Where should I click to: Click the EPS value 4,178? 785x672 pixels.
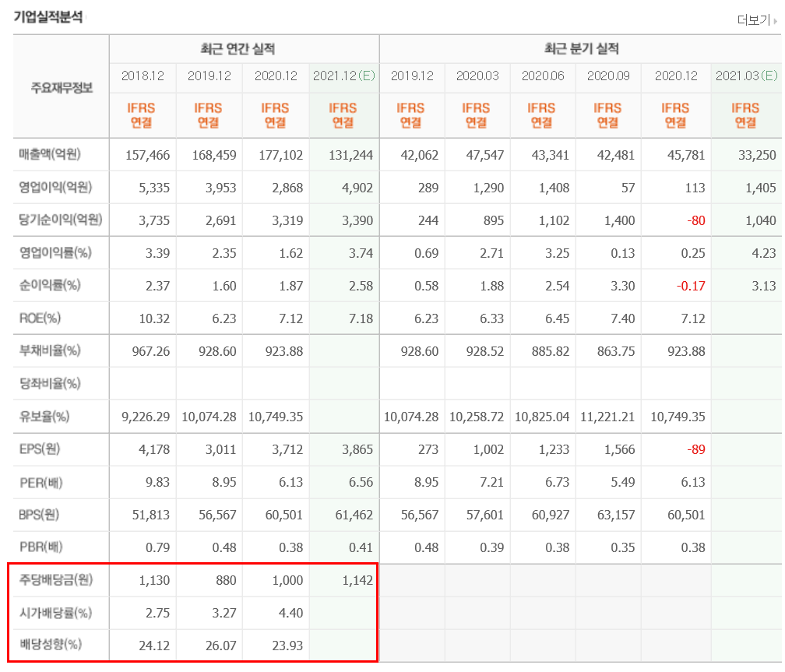pos(154,449)
